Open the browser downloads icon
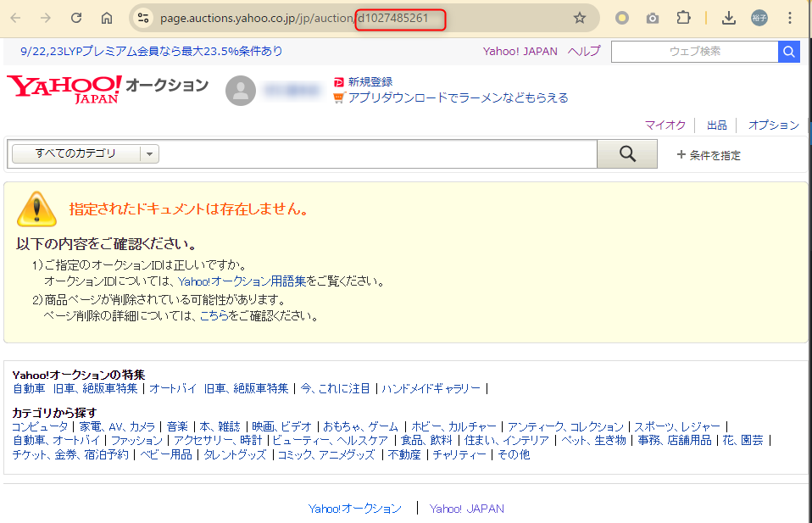The height and width of the screenshot is (523, 812). 729,18
